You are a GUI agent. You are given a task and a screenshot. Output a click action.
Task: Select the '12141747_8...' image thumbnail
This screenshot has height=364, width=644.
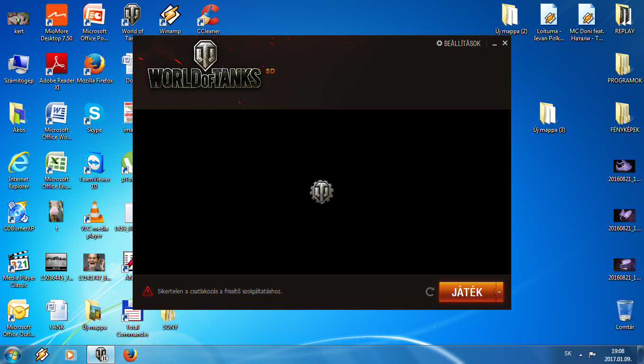(x=94, y=266)
